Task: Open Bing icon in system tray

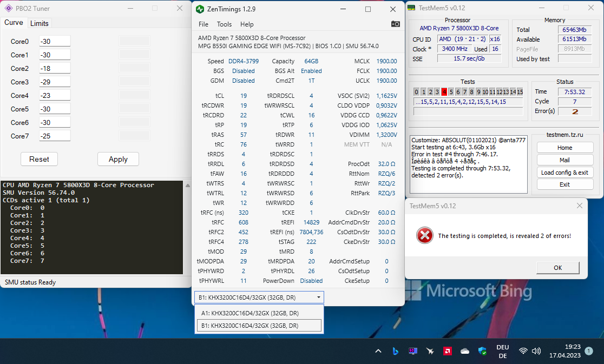Action: [x=395, y=351]
